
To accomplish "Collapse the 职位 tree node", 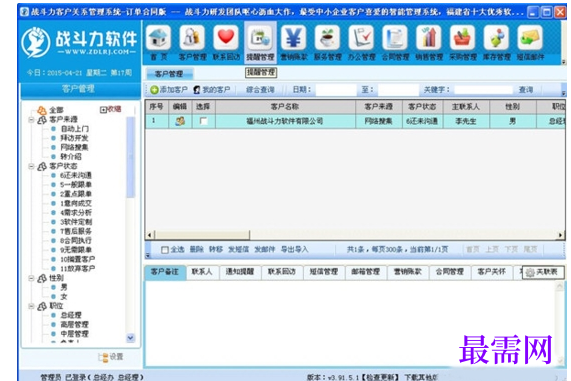I will coord(32,306).
